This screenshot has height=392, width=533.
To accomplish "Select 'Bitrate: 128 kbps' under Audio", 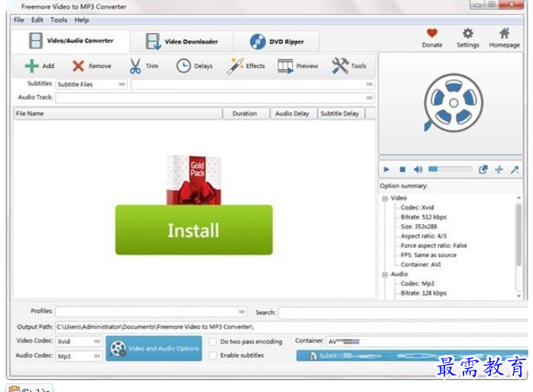I will click(424, 293).
